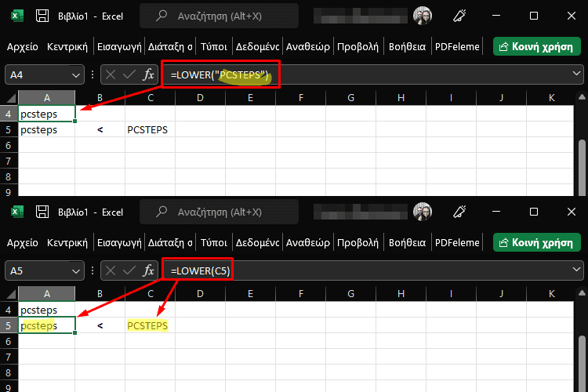588x392 pixels.
Task: Click the cancel X next to the A4 formula
Action: 111,74
